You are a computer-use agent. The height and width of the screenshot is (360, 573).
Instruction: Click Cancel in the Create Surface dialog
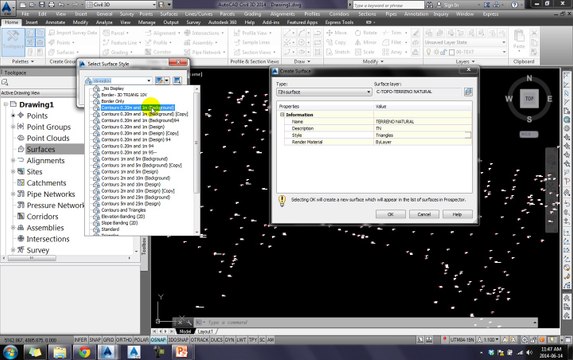[424, 214]
